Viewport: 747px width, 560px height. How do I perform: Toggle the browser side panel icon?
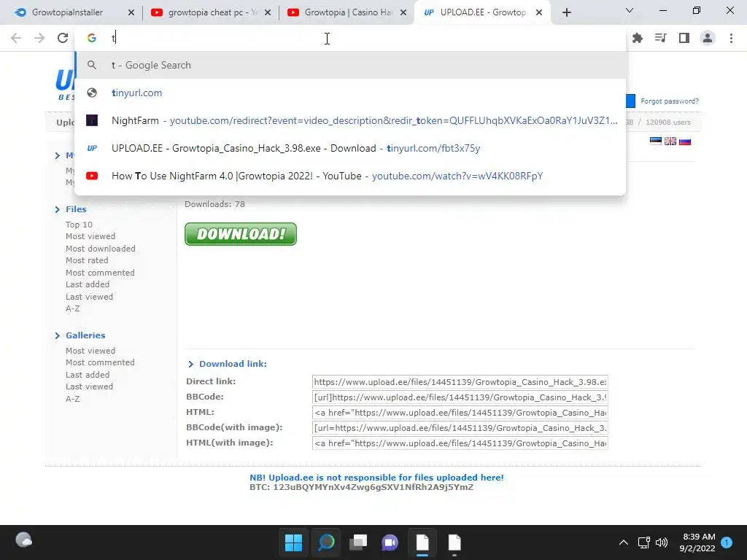coord(684,38)
